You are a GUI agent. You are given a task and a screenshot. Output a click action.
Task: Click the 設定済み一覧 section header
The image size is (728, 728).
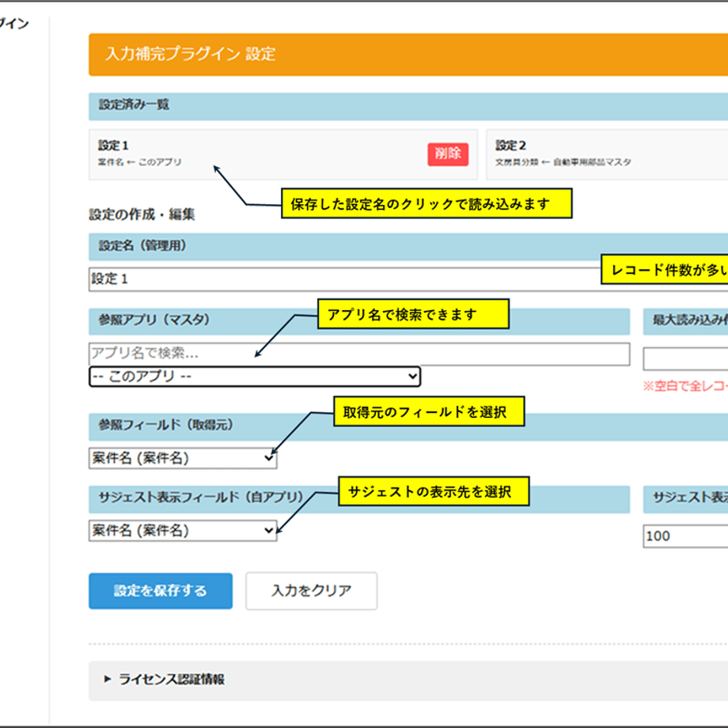coord(408,106)
